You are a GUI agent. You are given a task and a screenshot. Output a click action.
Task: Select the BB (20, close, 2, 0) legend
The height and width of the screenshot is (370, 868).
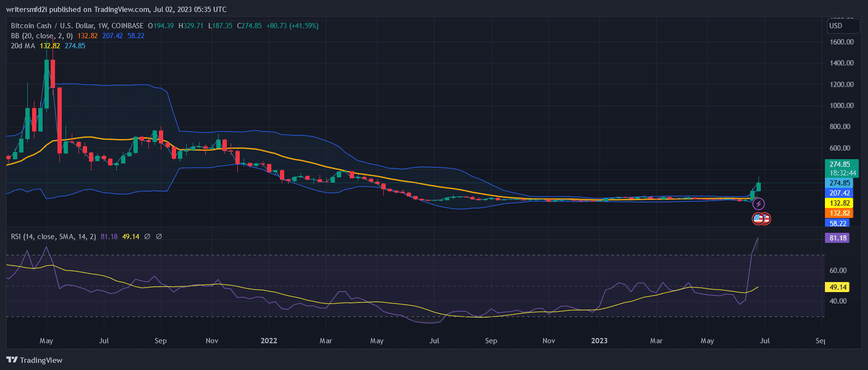42,36
